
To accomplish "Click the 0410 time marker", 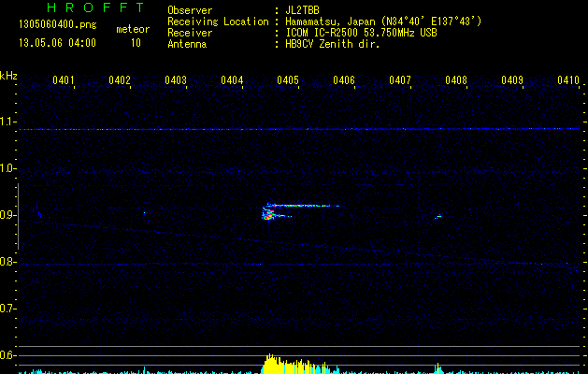I will (x=568, y=81).
